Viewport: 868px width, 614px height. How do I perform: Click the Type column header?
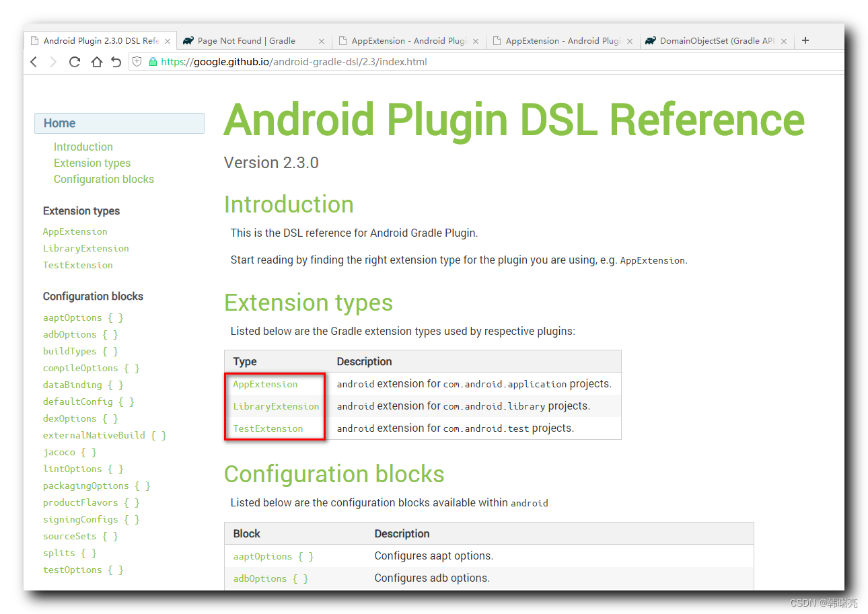(x=245, y=362)
